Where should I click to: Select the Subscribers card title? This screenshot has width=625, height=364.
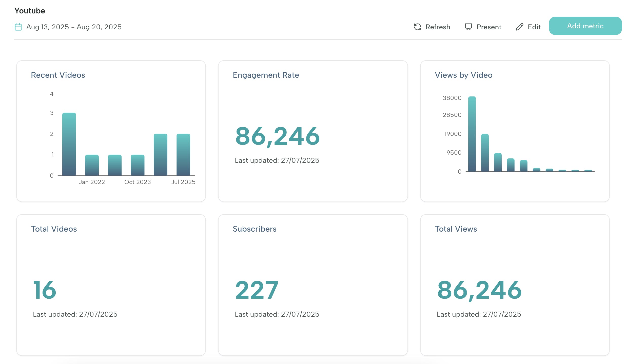pyautogui.click(x=255, y=229)
